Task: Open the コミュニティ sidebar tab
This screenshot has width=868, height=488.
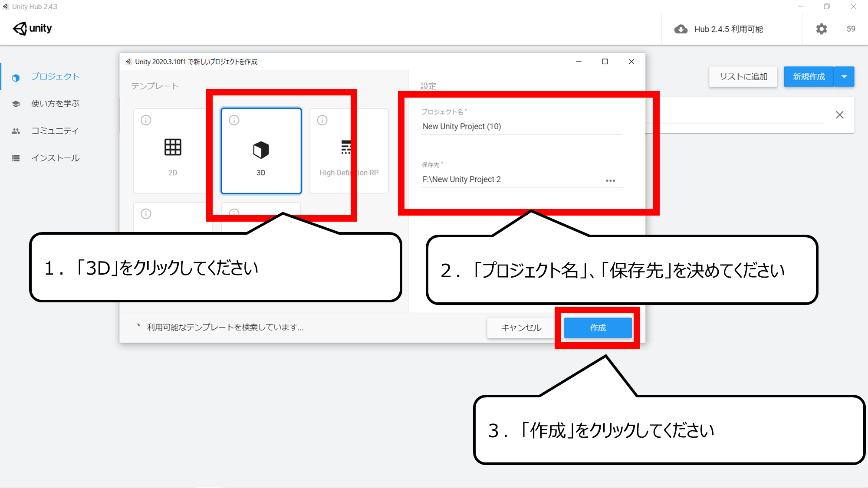Action: (55, 131)
